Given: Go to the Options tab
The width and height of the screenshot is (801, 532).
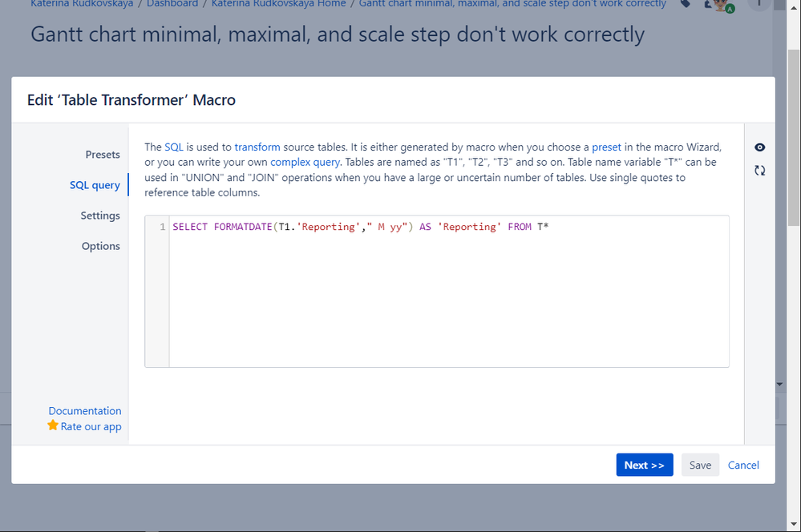Looking at the screenshot, I should [101, 246].
